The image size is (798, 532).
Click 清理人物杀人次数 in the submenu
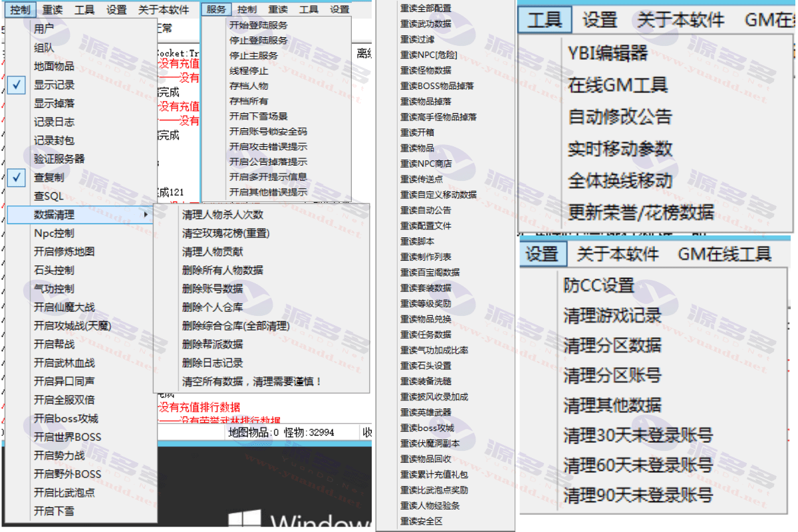point(223,215)
